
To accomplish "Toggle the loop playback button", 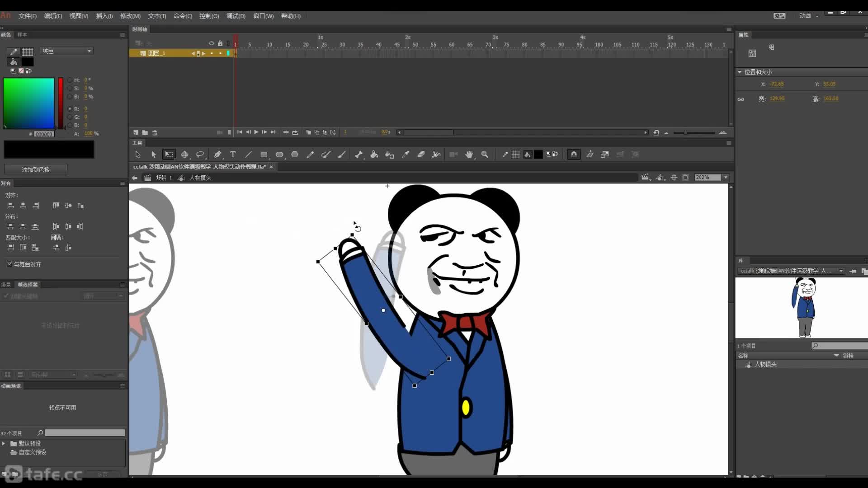I will [x=295, y=132].
